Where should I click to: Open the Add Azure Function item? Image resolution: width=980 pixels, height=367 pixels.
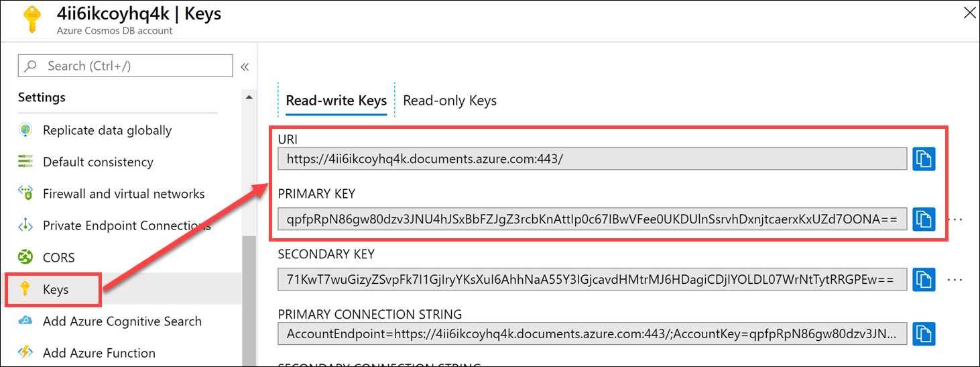[99, 353]
